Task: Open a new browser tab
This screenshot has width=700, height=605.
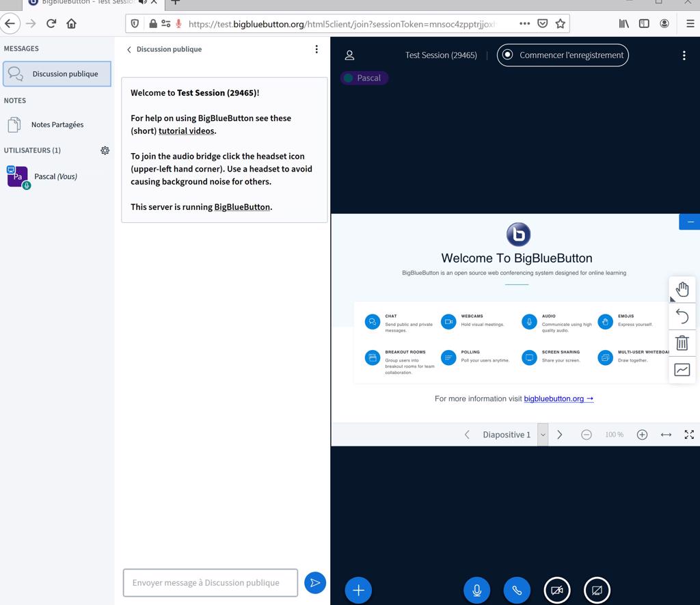Action: (x=176, y=2)
